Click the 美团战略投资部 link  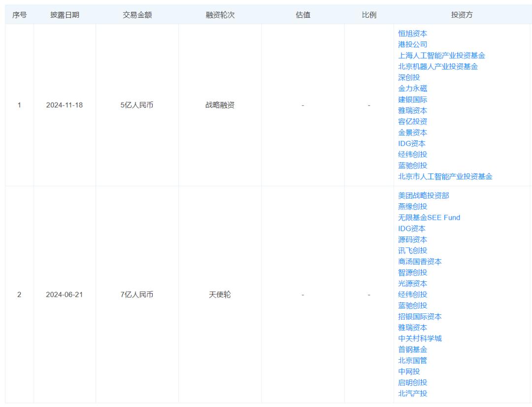(424, 196)
